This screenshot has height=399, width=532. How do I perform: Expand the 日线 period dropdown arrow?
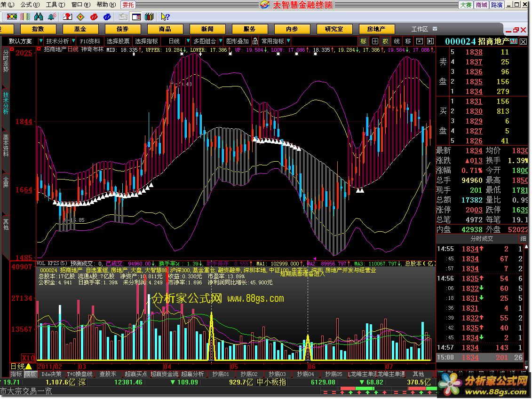[x=188, y=41]
